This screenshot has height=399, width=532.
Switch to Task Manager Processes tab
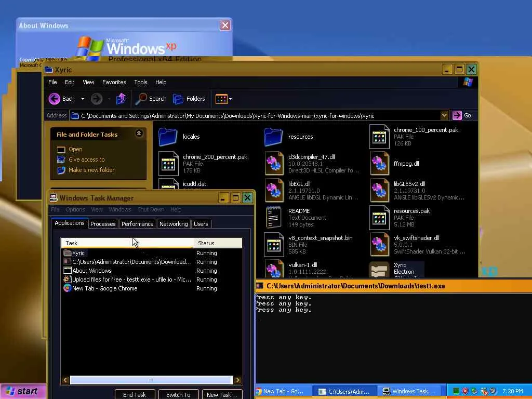[103, 224]
